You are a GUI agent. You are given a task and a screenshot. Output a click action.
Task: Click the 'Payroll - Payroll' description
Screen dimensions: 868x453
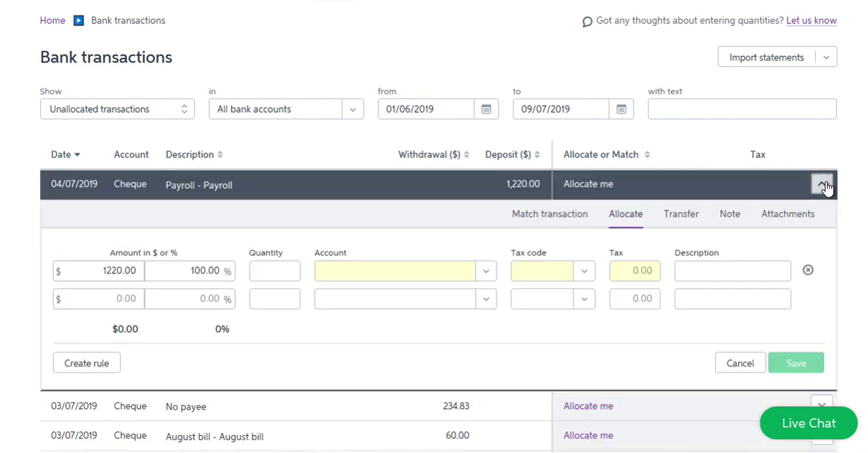pos(199,185)
